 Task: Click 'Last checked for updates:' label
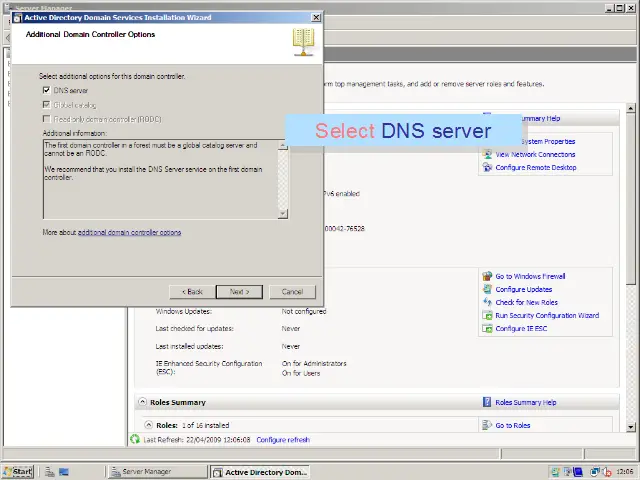tap(194, 329)
